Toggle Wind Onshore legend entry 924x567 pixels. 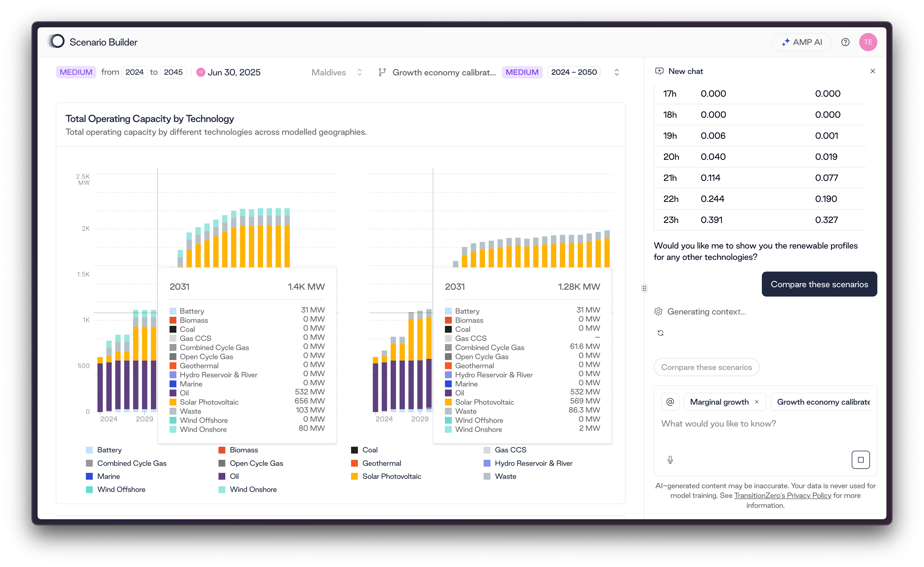(253, 489)
